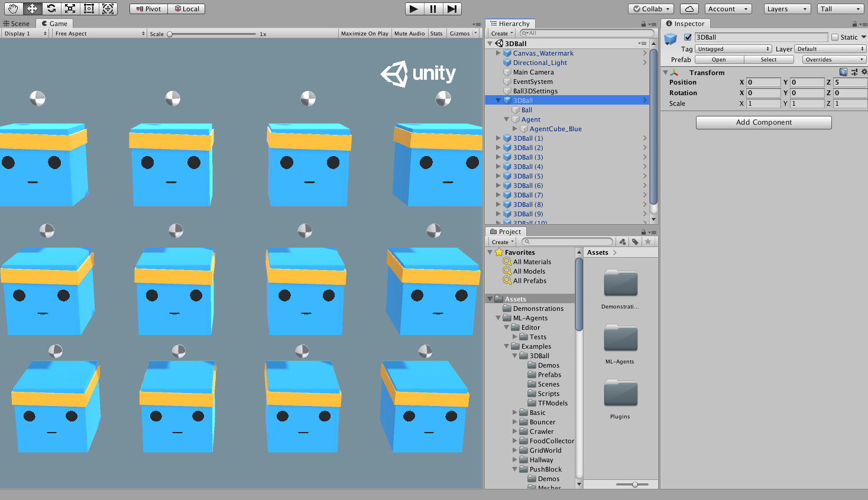Open the Layout dropdown labeled Tall

(x=840, y=8)
